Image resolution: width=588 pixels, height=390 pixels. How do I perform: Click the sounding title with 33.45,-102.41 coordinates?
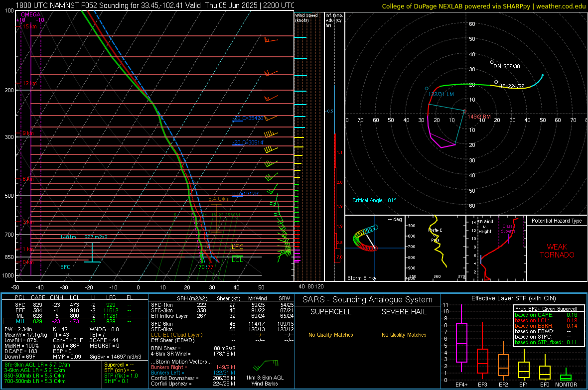155,5
